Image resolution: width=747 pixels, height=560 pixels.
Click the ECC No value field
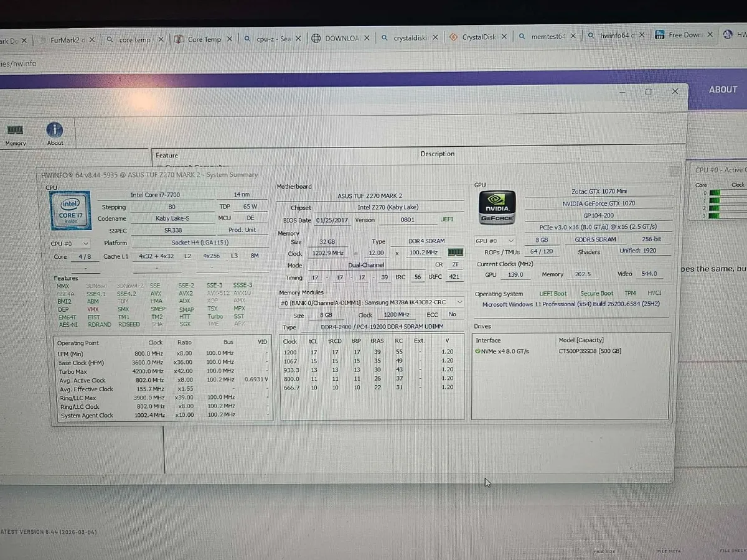[453, 314]
